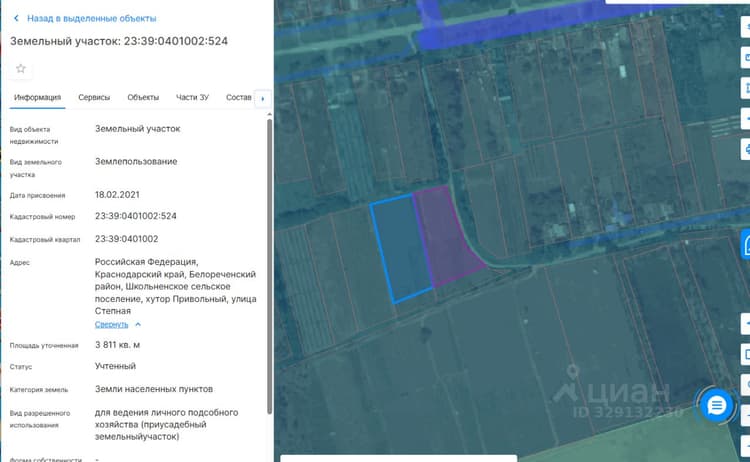The width and height of the screenshot is (750, 462).
Task: Open the chat support bubble button
Action: (x=717, y=406)
